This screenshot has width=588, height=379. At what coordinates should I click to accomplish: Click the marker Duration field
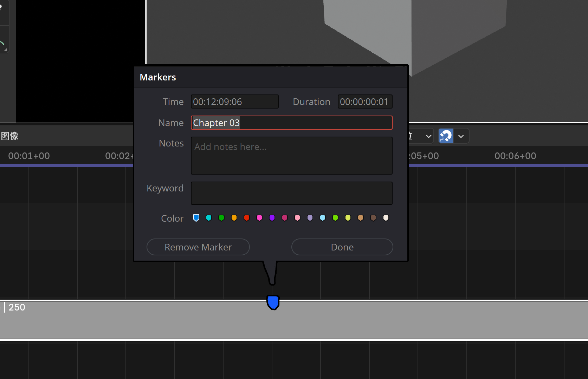(x=365, y=102)
